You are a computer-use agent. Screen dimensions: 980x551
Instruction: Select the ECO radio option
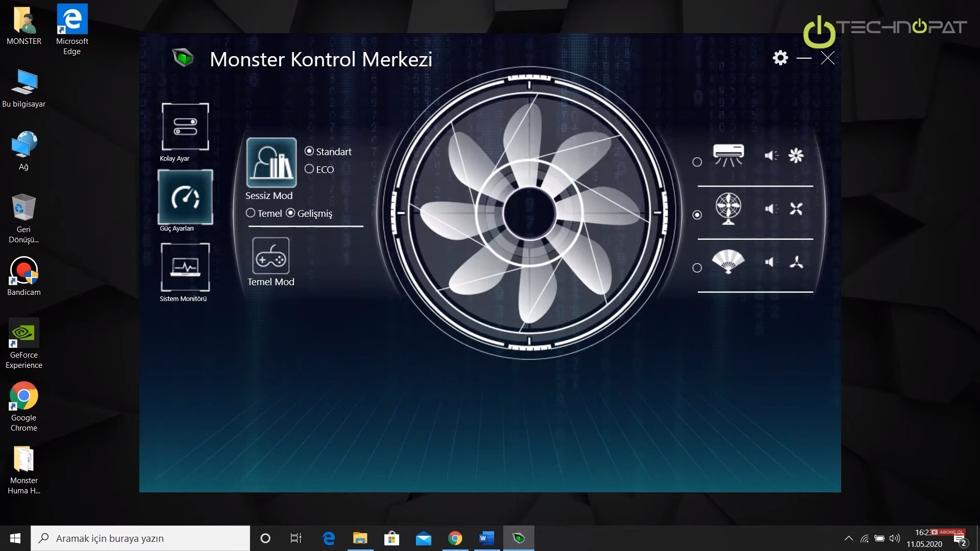tap(309, 169)
